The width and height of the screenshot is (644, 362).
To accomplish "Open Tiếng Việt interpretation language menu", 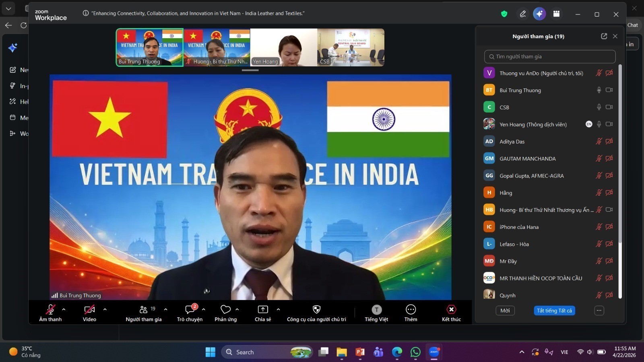I will point(376,310).
